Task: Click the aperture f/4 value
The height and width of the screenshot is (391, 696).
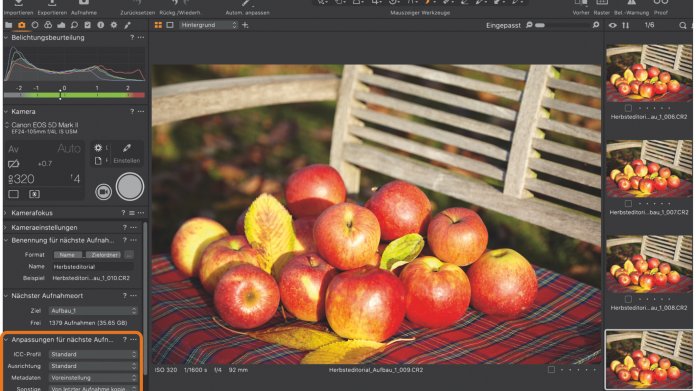Action: pyautogui.click(x=75, y=179)
